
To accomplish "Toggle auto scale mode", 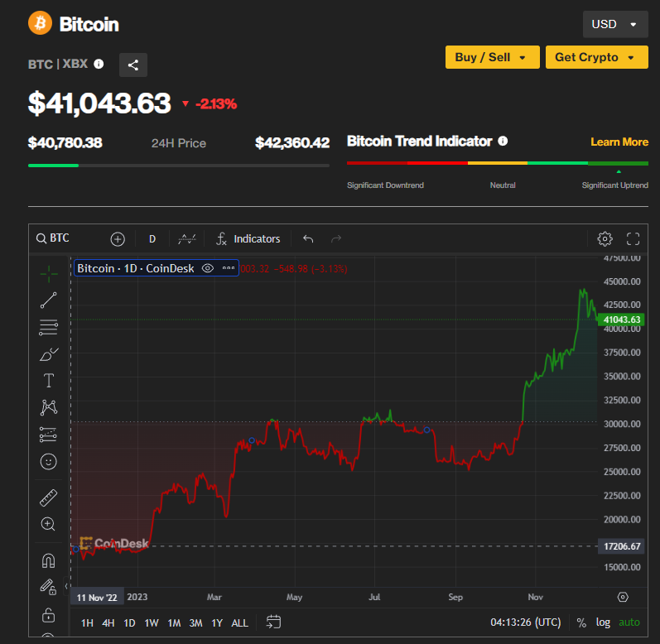I will [629, 622].
